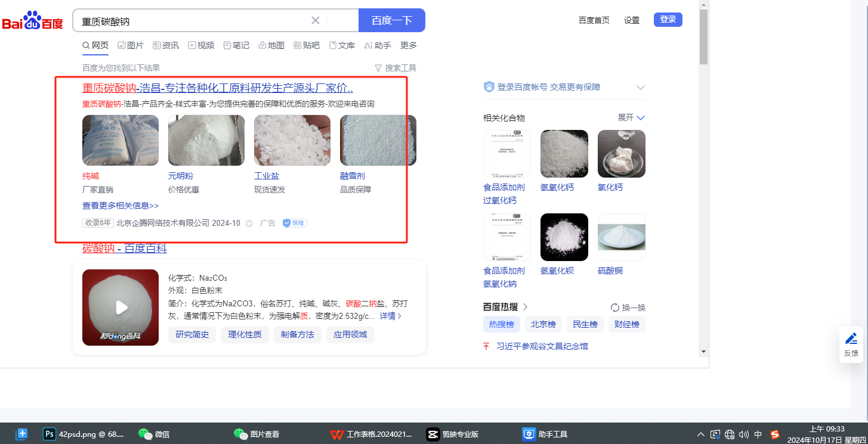Switch to the 笔记 search tab
The image size is (868, 444).
(x=236, y=45)
